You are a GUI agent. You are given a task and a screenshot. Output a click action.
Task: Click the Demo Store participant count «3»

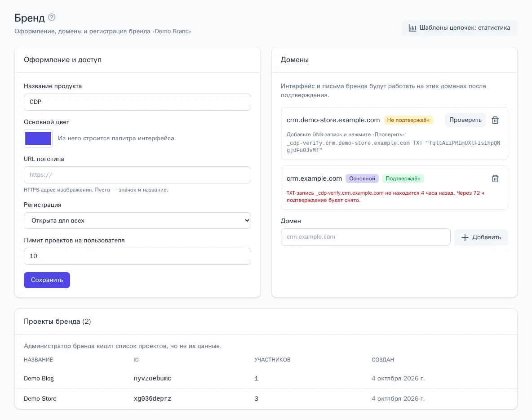point(257,398)
